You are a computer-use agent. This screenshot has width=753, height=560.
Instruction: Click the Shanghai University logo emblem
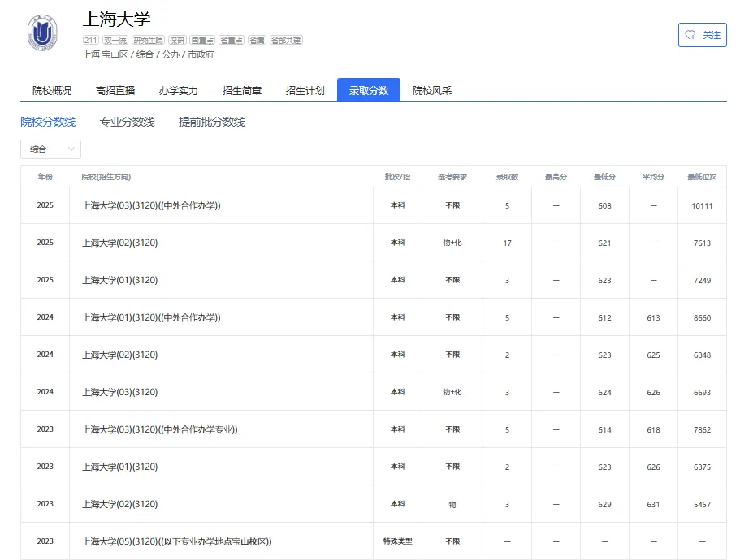42,32
